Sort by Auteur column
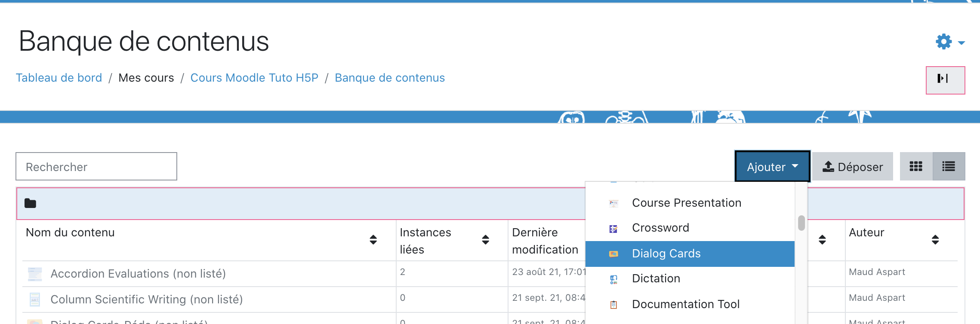Viewport: 980px width, 324px height. [935, 240]
